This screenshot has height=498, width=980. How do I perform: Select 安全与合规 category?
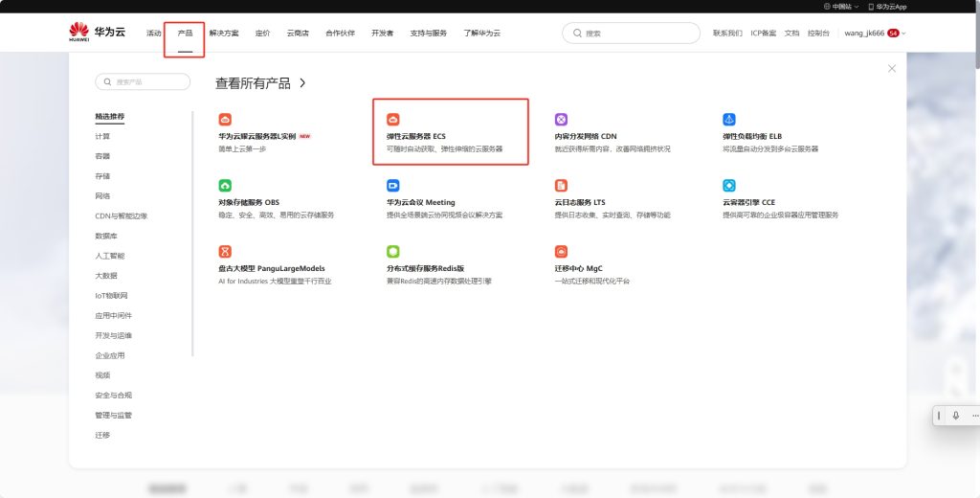(114, 396)
